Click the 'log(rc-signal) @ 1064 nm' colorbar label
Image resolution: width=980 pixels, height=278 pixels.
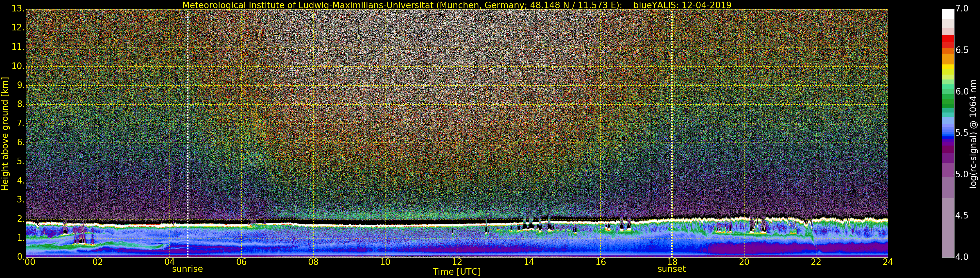pos(973,134)
